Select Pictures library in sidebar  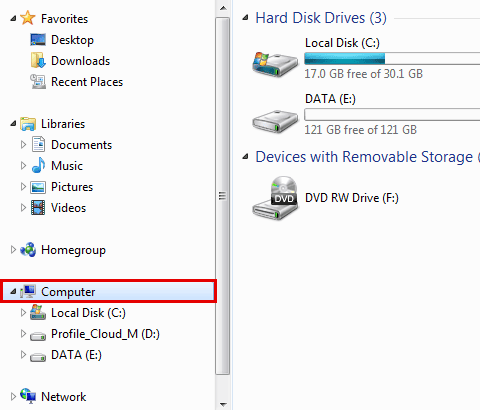(x=72, y=187)
